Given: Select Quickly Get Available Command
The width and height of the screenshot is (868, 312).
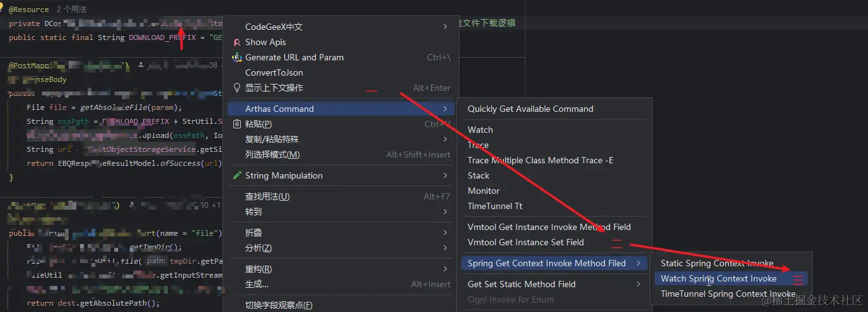Looking at the screenshot, I should (x=531, y=109).
